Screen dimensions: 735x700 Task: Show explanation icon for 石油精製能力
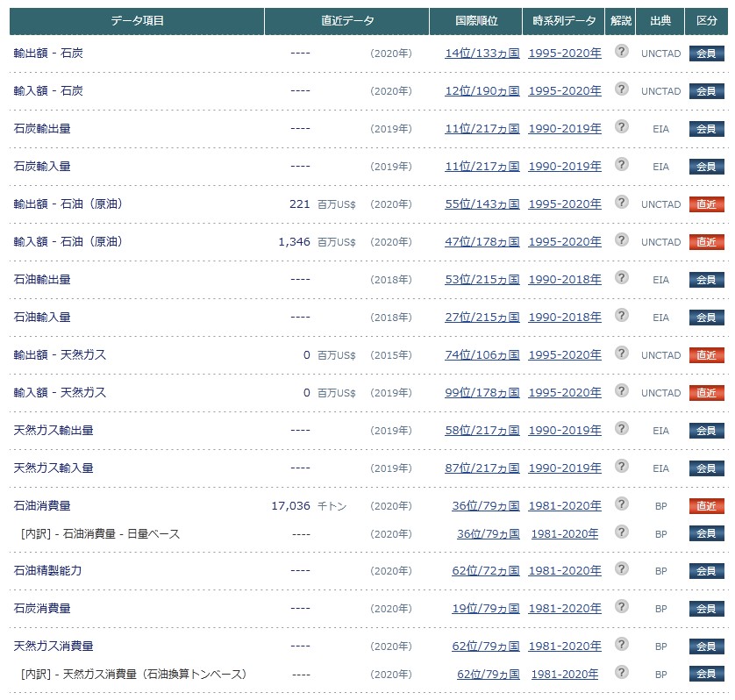(x=621, y=569)
